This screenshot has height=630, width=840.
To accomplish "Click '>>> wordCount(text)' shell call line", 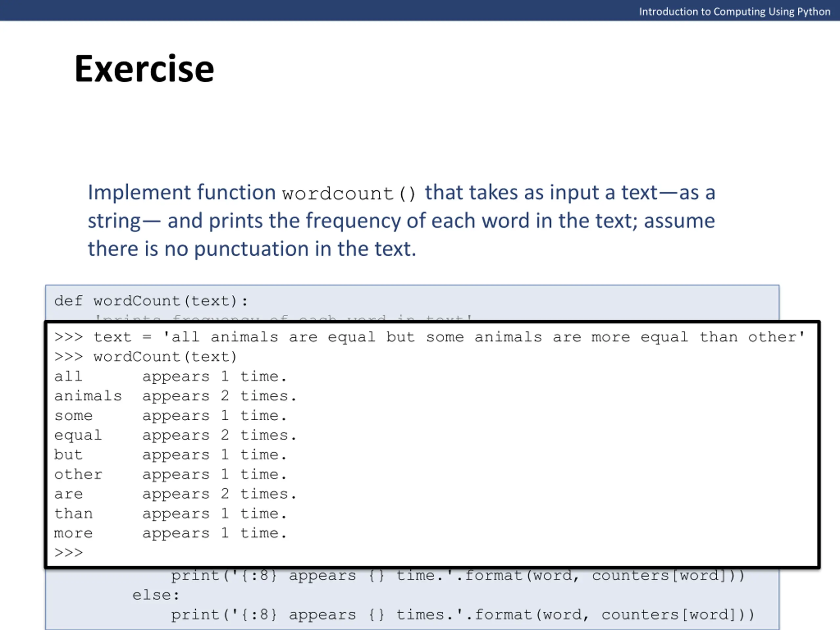I will click(145, 357).
